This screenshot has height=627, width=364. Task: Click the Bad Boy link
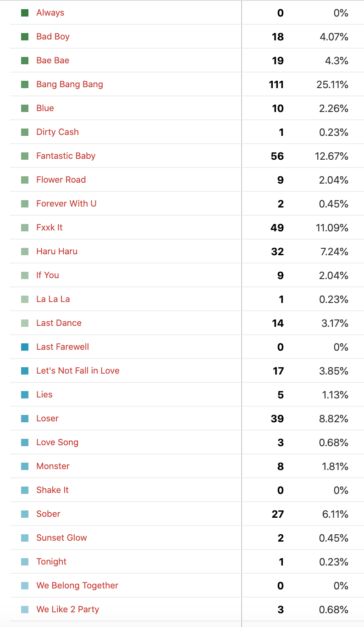coord(53,37)
